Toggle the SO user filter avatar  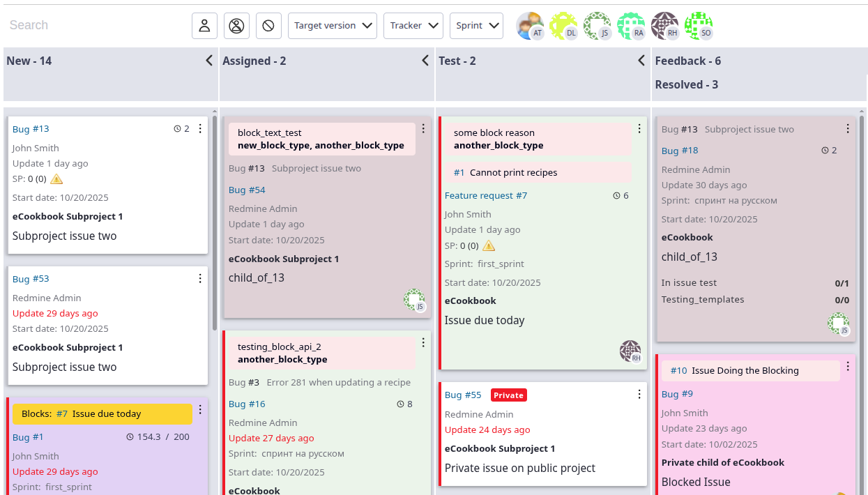click(698, 25)
